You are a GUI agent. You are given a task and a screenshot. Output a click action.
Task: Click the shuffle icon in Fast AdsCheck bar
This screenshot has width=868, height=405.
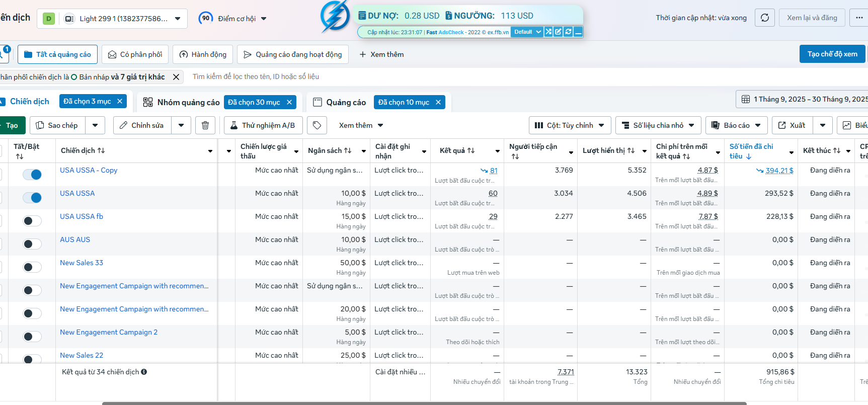548,32
